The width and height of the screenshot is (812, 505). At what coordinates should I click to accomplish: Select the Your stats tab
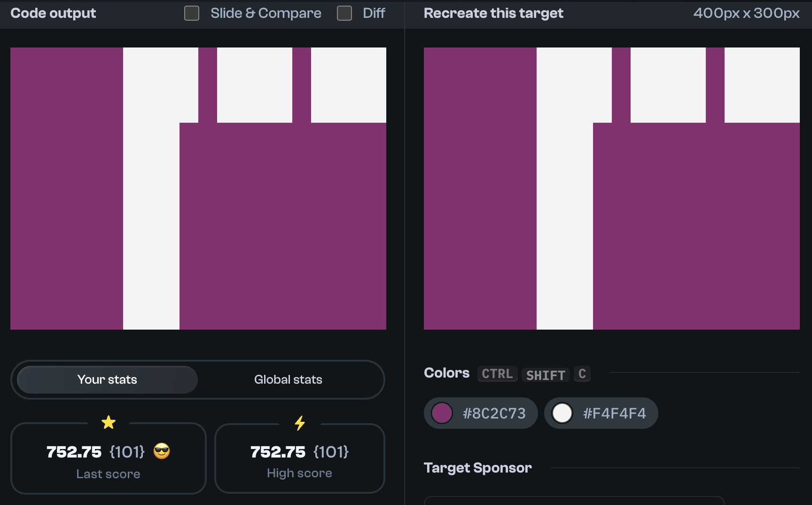point(107,379)
